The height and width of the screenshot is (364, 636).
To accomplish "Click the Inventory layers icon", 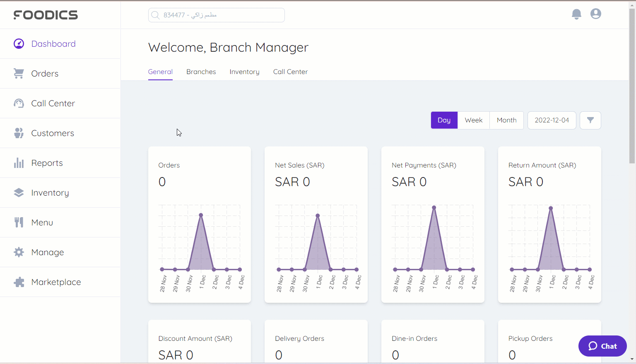I will tap(19, 193).
